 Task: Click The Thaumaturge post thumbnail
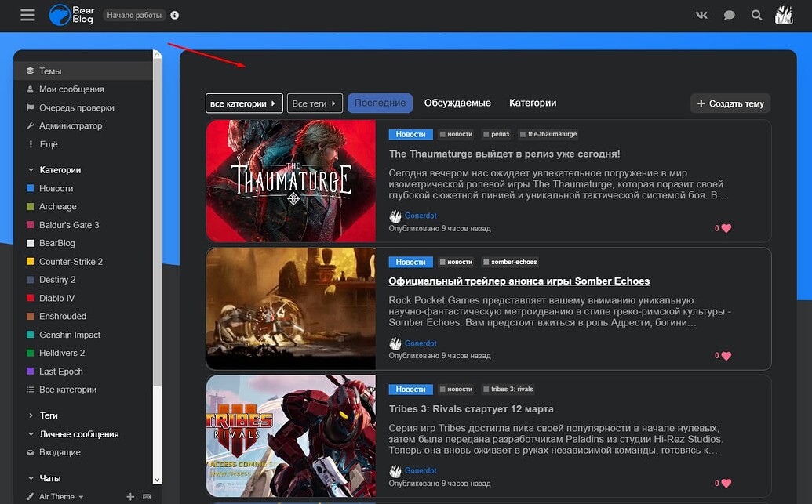(x=290, y=180)
